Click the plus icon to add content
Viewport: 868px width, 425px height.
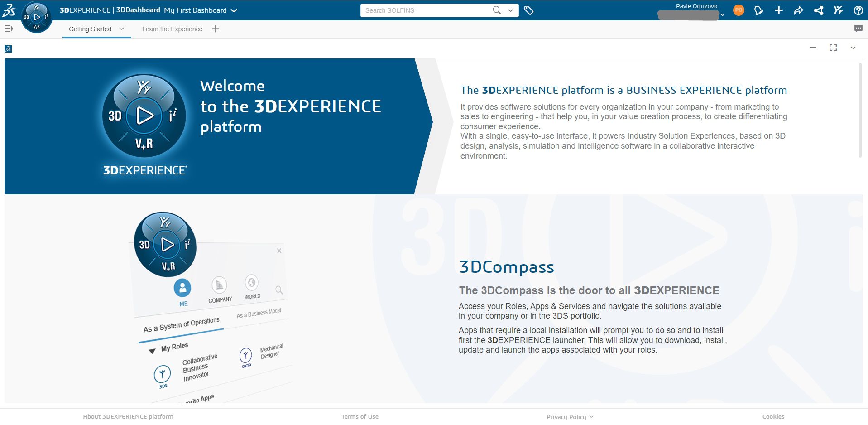[x=779, y=10]
